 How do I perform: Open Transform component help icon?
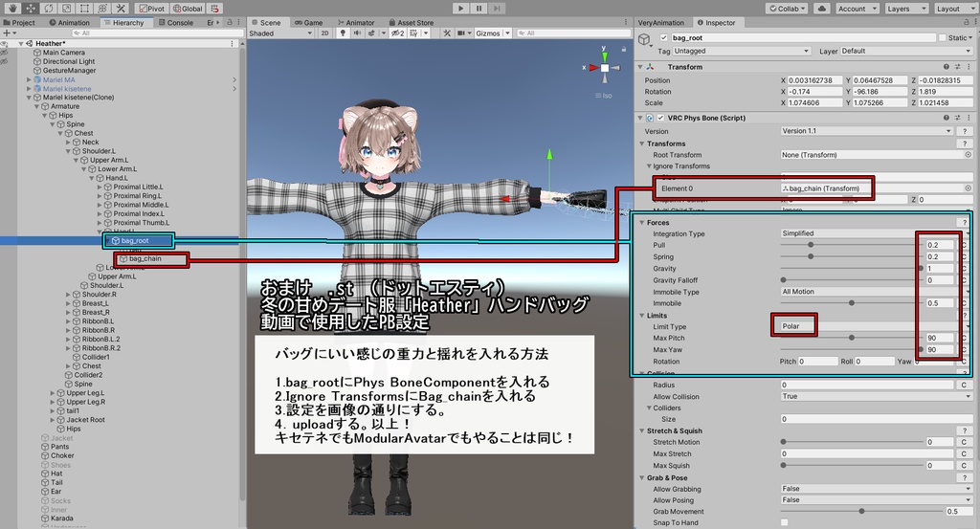[x=947, y=67]
